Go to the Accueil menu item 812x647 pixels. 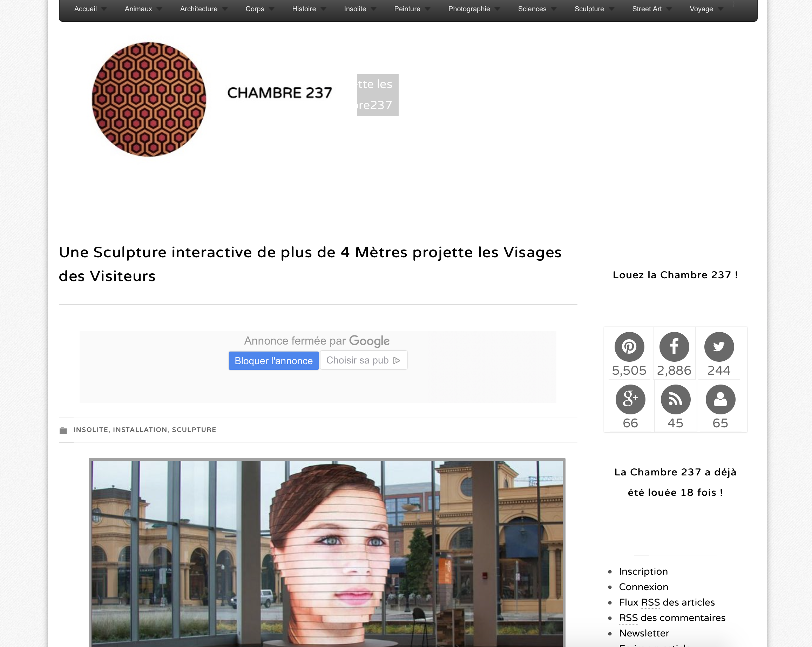(86, 9)
